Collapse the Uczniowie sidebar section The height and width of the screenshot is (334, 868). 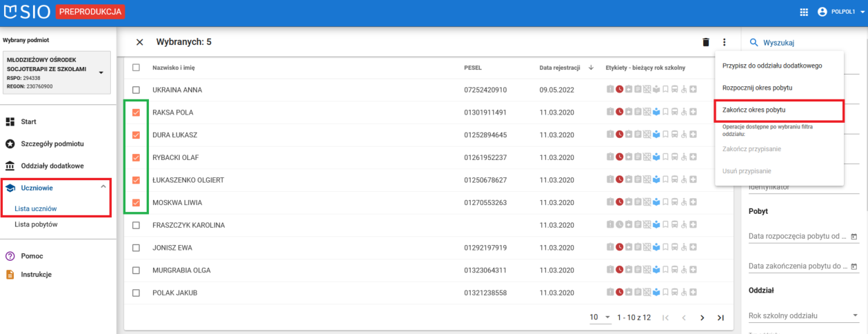(x=103, y=187)
